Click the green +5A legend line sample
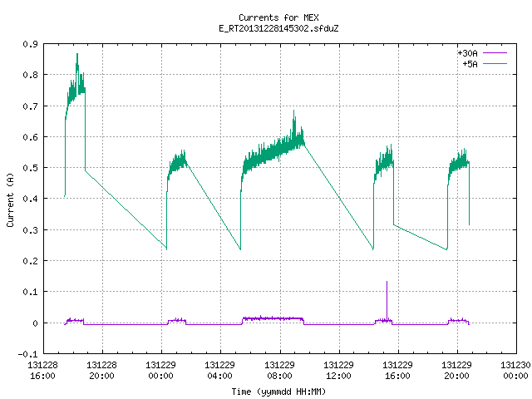This screenshot has width=532, height=399. coord(495,63)
